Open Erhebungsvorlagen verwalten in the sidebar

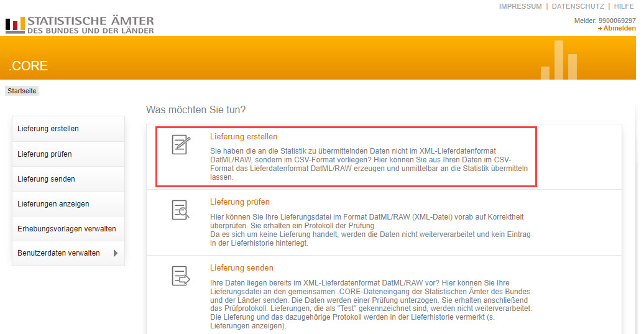coord(68,229)
